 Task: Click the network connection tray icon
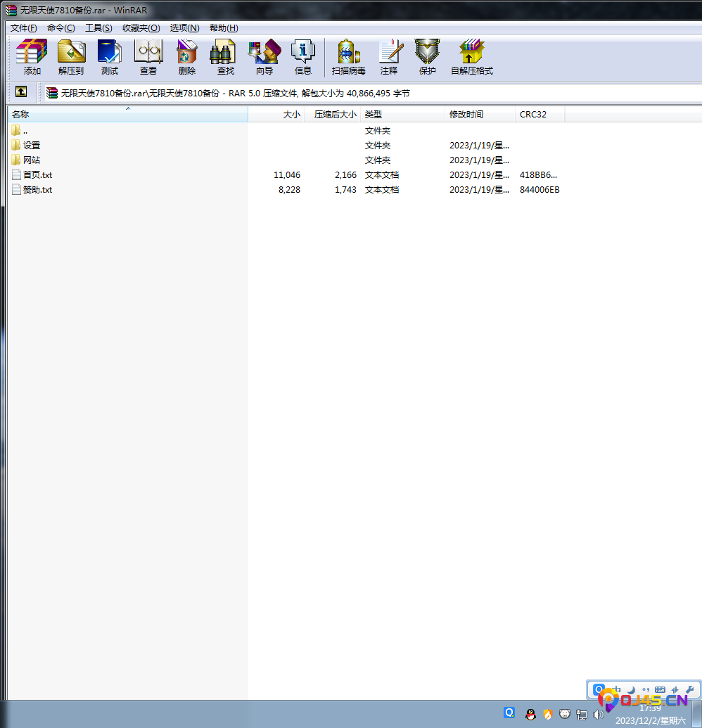click(x=581, y=714)
